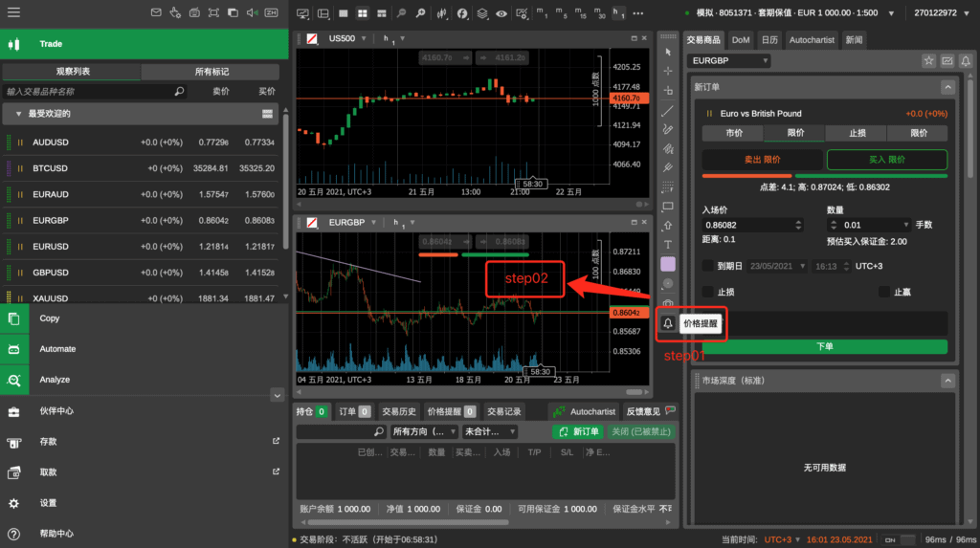This screenshot has height=548, width=980.
Task: Enable the 到期日 expiry checkbox
Action: tap(707, 266)
